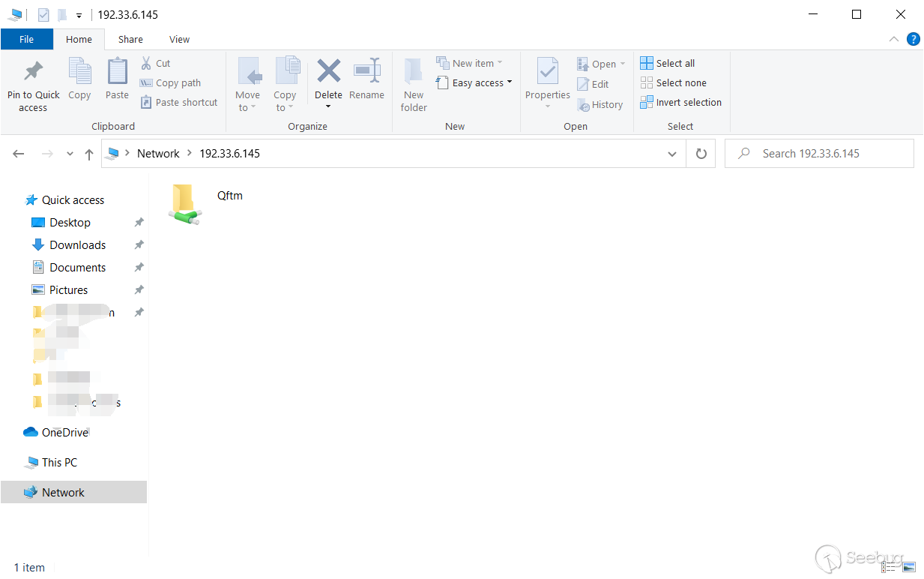Click the pin icon next to Documents
924x579 pixels.
coord(139,268)
